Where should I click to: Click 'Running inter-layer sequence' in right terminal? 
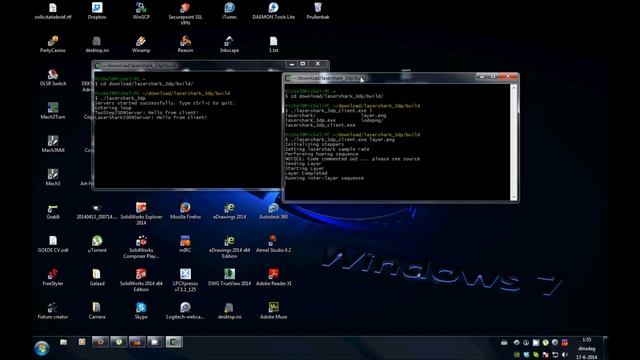click(x=324, y=178)
